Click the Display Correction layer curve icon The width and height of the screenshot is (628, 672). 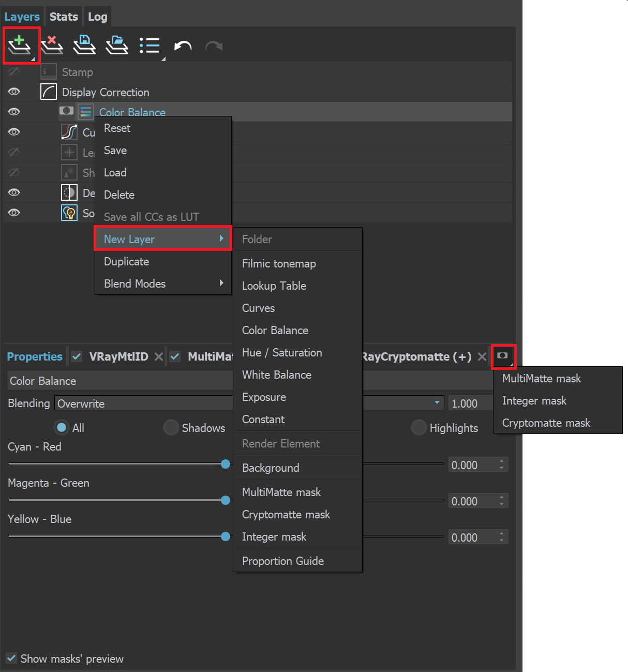point(49,92)
